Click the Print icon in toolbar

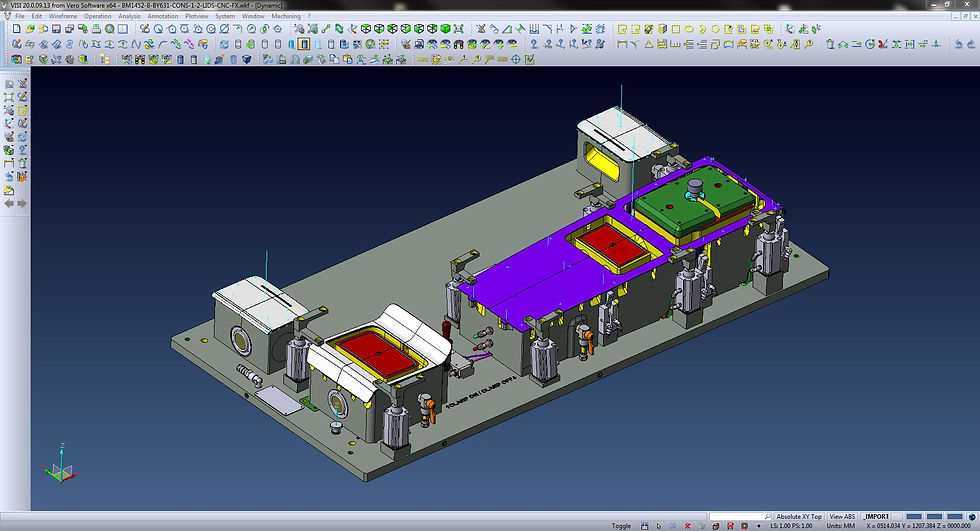[96, 29]
